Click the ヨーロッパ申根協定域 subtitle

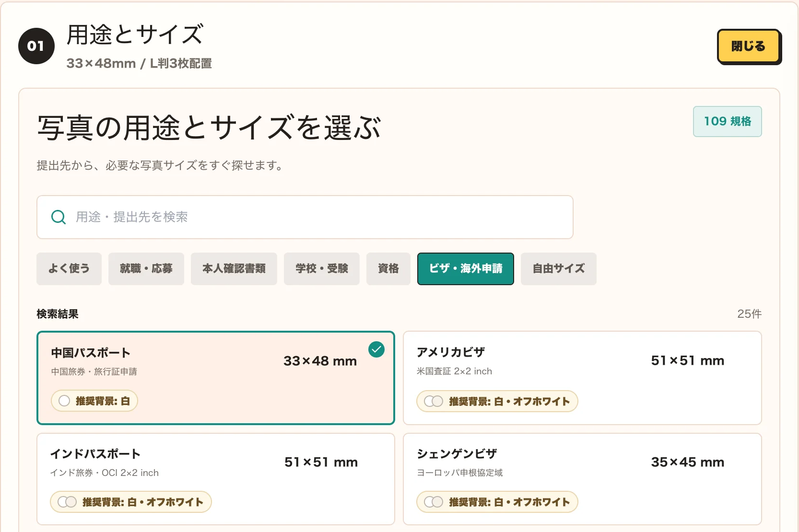460,473
